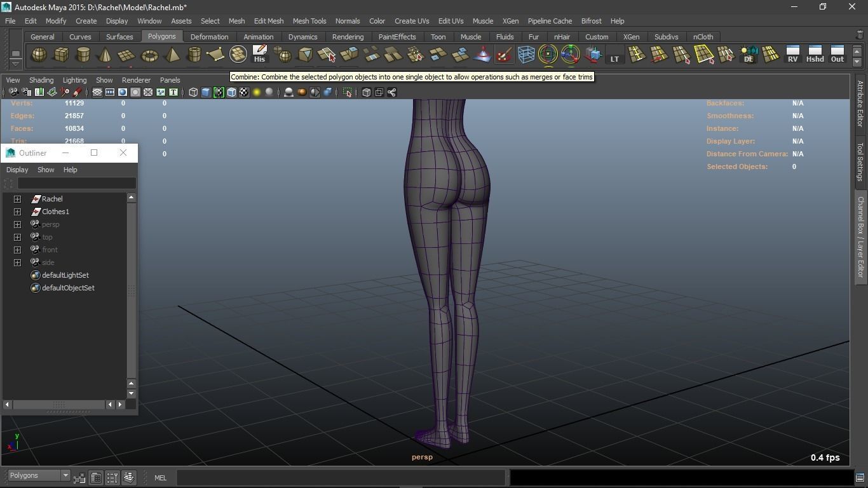Open the Create UVs menu

[412, 21]
